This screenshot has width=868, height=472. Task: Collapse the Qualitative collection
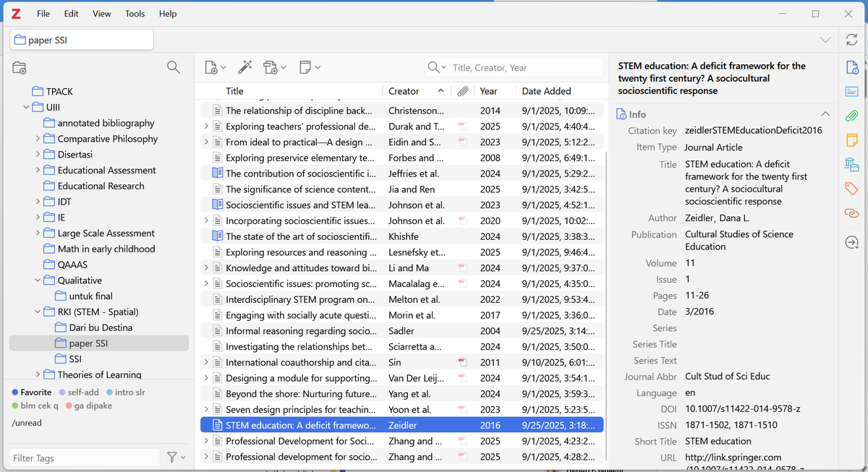tap(38, 280)
